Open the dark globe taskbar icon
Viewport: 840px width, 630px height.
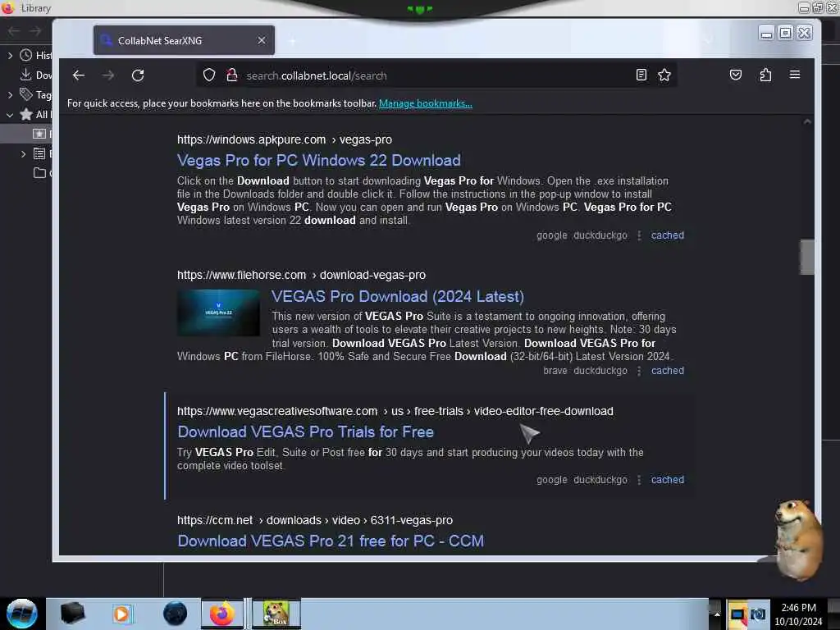175,614
